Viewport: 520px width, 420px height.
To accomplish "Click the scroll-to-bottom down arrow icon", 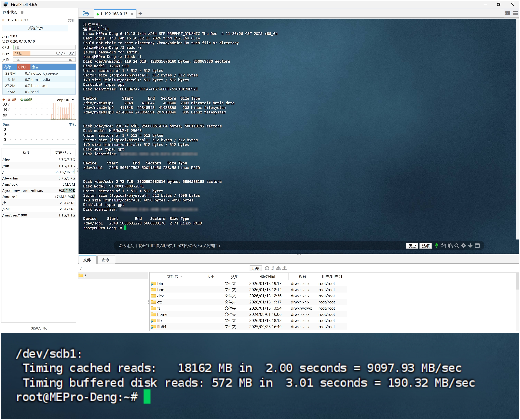I will point(470,245).
